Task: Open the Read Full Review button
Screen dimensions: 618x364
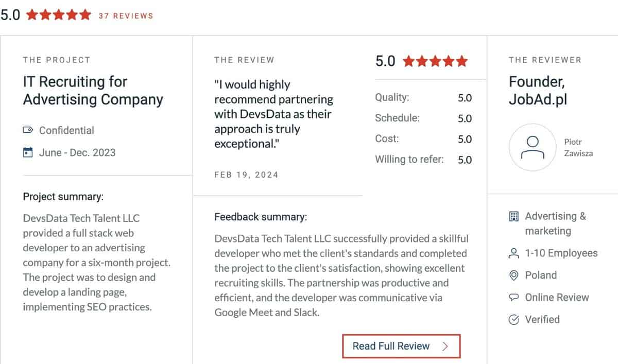Action: 401,346
